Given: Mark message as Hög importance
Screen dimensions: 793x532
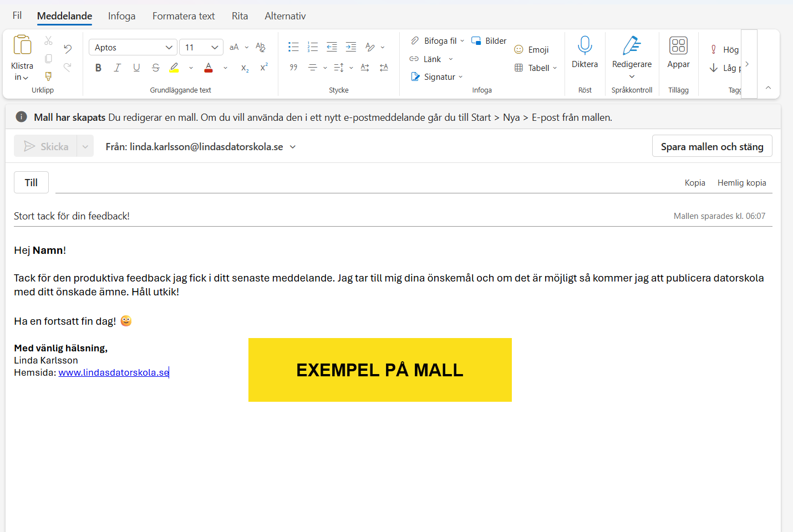Looking at the screenshot, I should 724,49.
